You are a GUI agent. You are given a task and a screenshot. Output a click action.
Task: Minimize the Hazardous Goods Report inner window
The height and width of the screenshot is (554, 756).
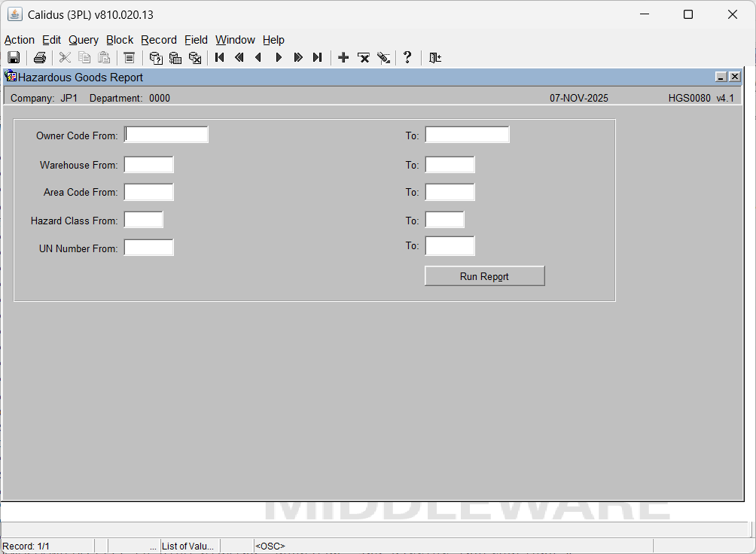721,77
